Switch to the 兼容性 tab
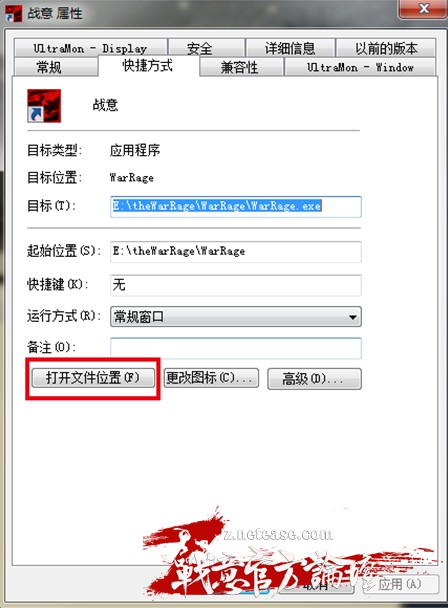This screenshot has width=448, height=608. (x=241, y=67)
